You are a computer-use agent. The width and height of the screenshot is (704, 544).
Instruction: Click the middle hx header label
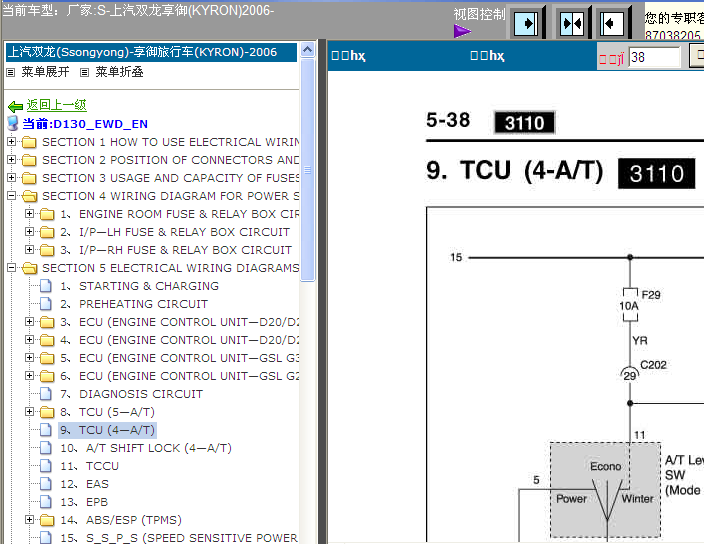[x=487, y=56]
